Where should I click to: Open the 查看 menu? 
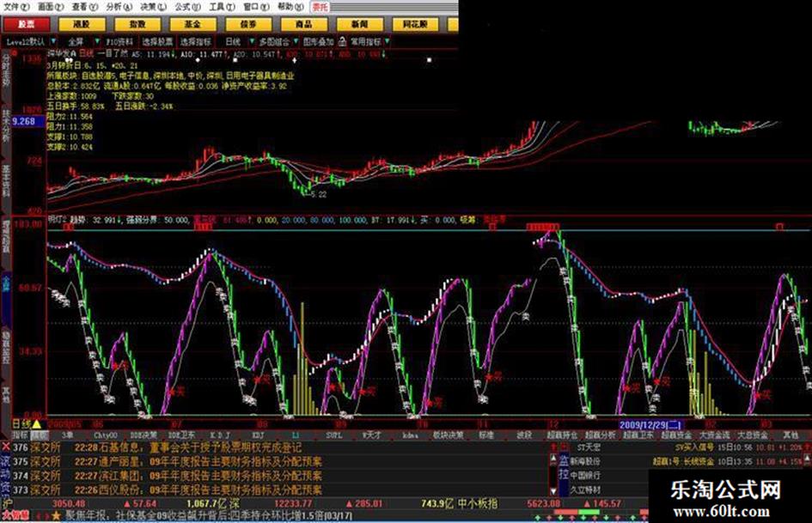click(x=84, y=7)
